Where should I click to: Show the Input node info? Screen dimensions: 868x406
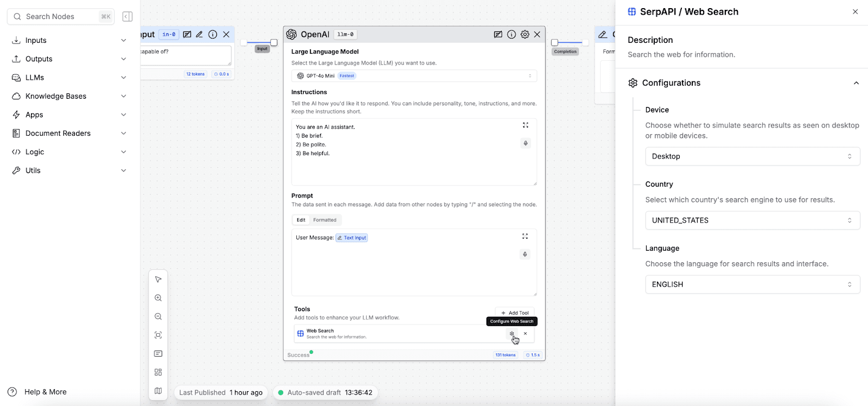pyautogui.click(x=213, y=34)
